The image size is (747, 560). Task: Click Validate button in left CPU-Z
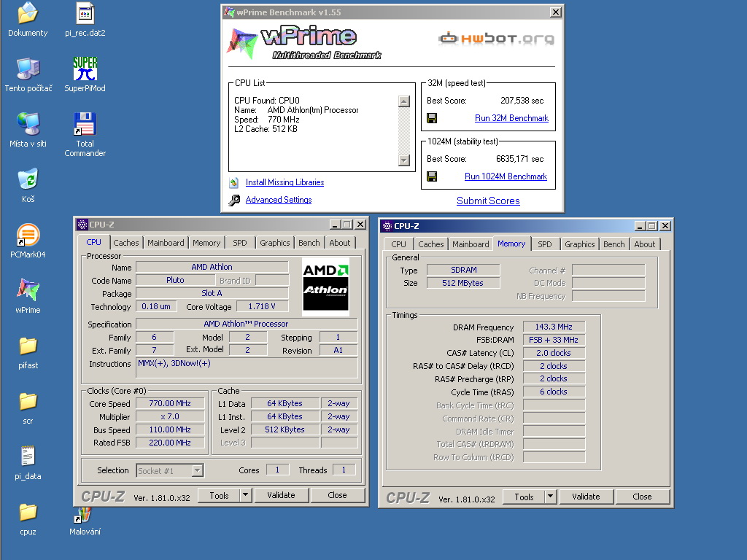(x=281, y=495)
